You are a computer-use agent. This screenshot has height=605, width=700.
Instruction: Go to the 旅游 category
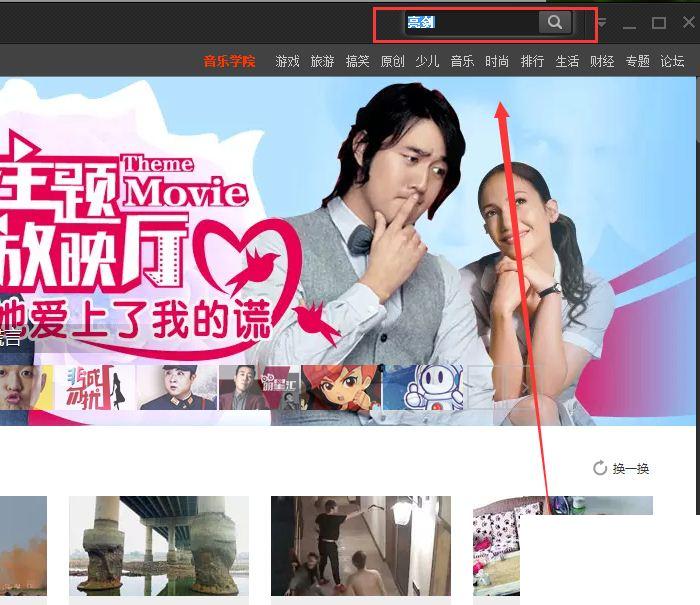click(x=322, y=61)
